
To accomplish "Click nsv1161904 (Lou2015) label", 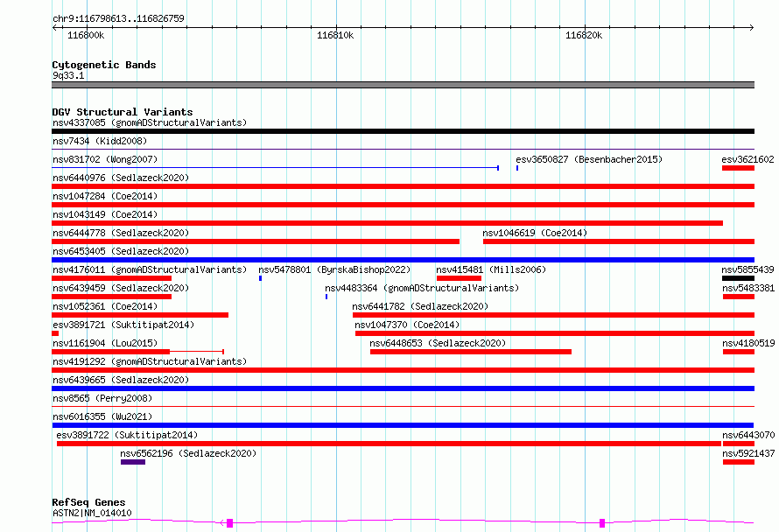I will coord(105,343).
